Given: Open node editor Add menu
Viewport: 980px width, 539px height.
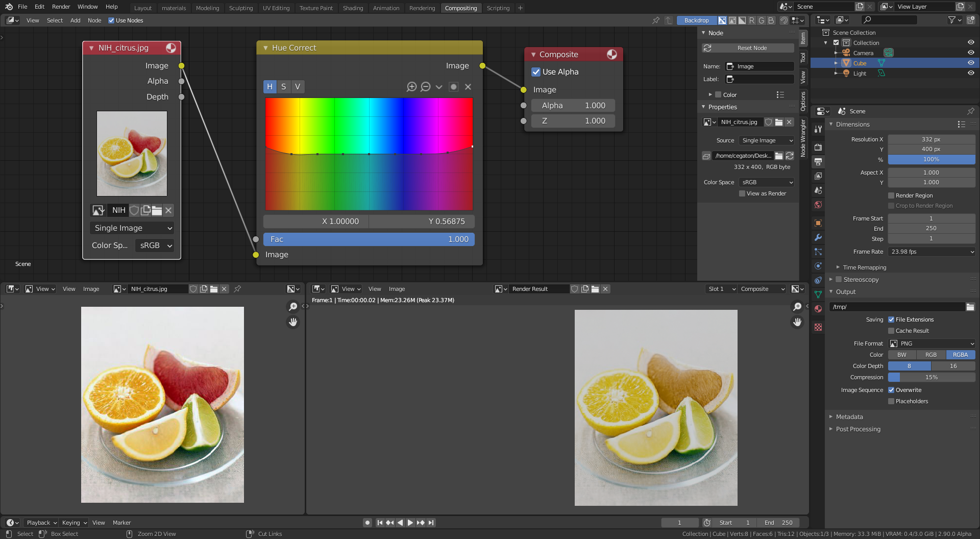Looking at the screenshot, I should [x=75, y=20].
